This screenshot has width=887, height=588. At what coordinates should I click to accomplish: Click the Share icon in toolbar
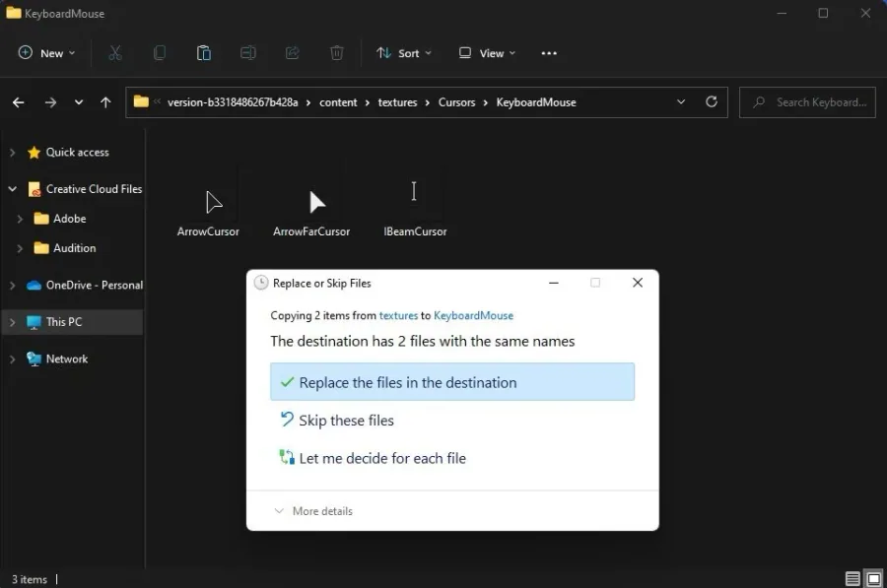292,53
